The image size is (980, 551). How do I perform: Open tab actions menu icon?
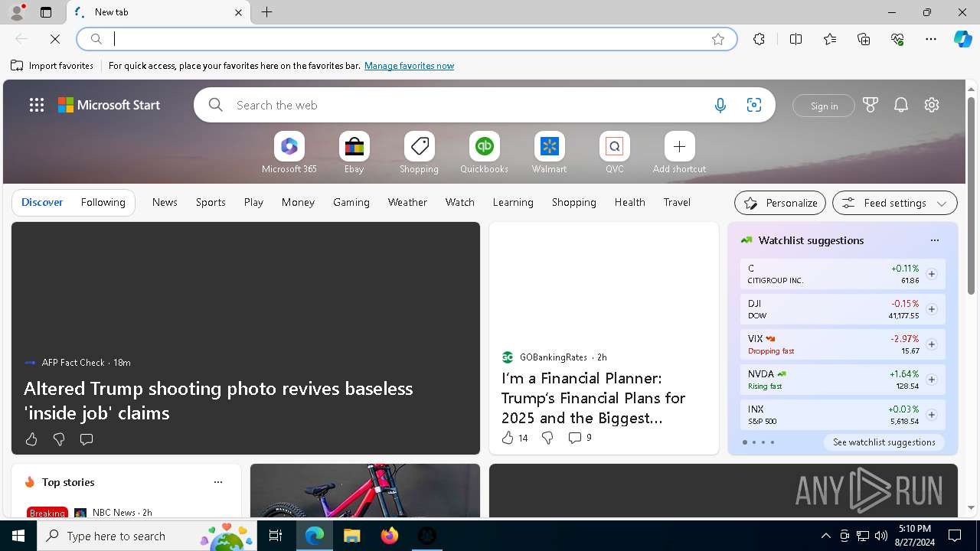46,12
